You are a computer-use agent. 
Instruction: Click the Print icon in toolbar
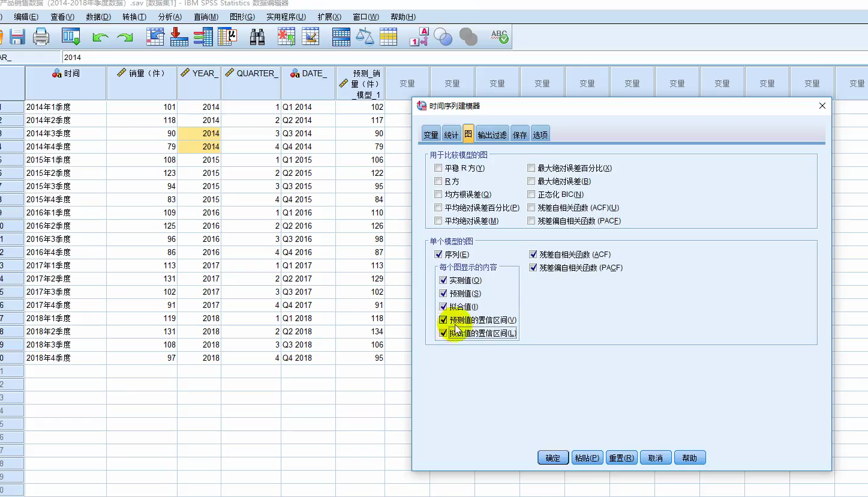tap(41, 37)
